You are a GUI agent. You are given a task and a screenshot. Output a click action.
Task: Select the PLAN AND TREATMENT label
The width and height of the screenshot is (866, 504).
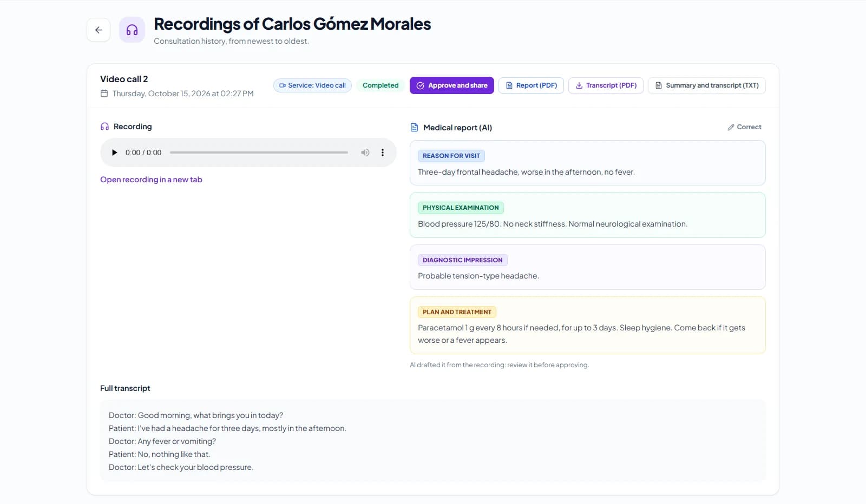point(457,312)
